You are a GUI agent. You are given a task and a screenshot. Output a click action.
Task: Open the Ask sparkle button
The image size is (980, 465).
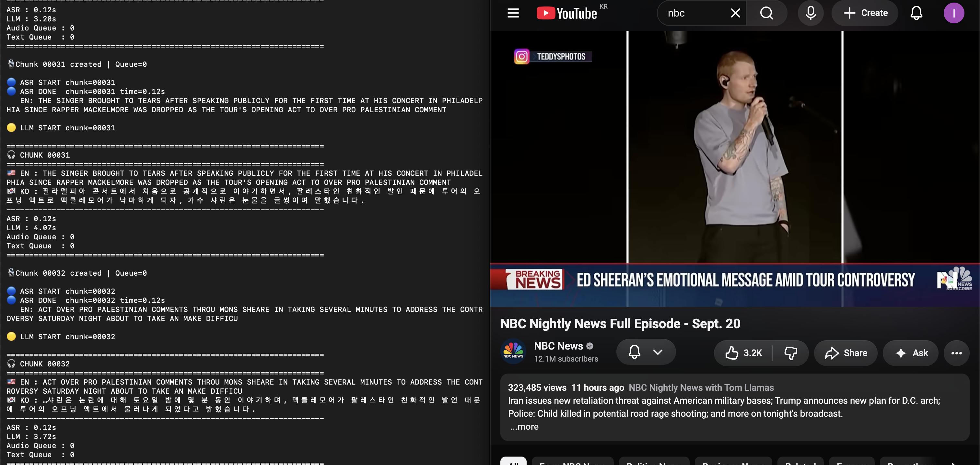(910, 353)
